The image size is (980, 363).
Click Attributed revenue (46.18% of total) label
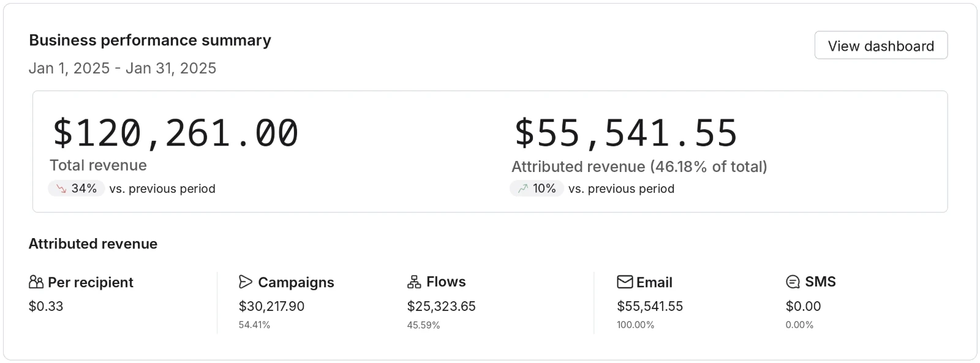click(x=639, y=167)
